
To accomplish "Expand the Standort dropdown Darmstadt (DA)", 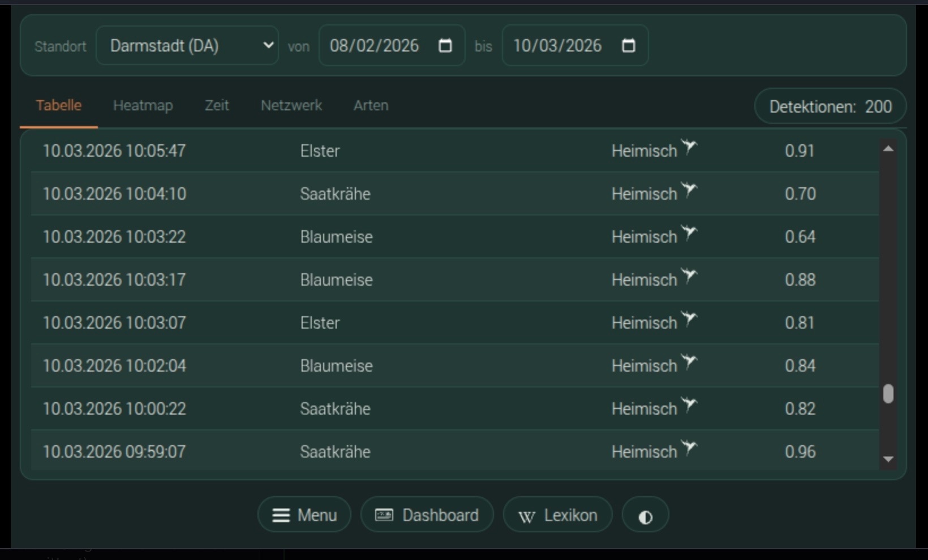I will (x=187, y=46).
